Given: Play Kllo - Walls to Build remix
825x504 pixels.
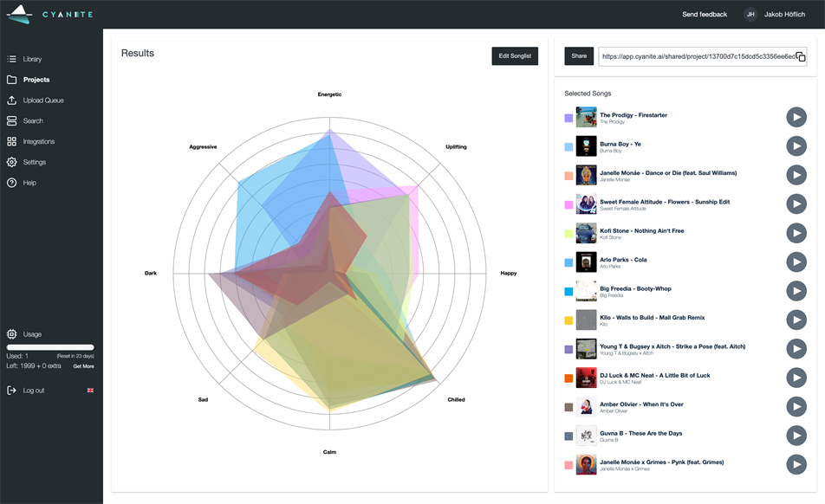Looking at the screenshot, I should [796, 320].
